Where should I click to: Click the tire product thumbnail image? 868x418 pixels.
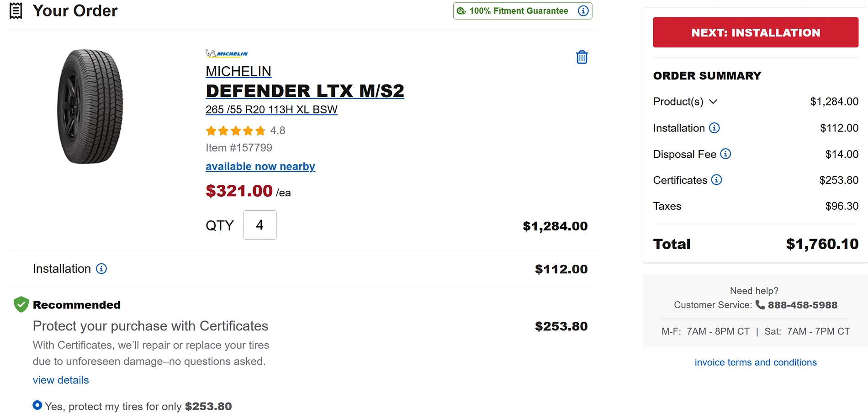[91, 106]
